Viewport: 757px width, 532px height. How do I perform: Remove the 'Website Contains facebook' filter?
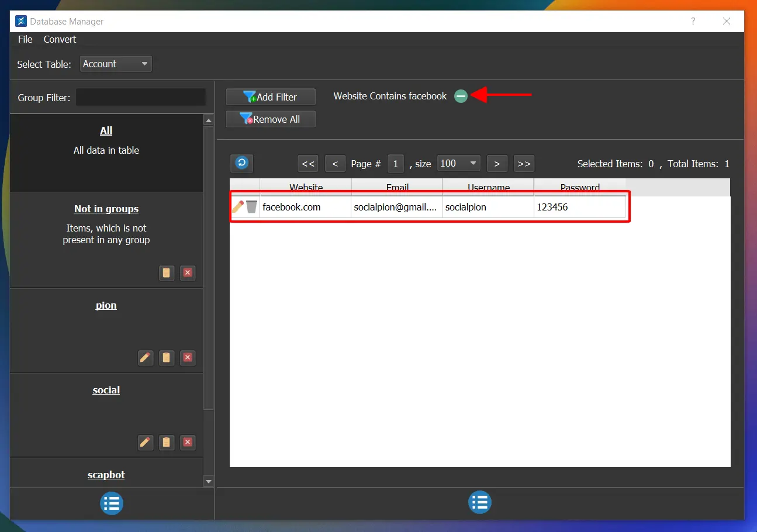coord(461,96)
